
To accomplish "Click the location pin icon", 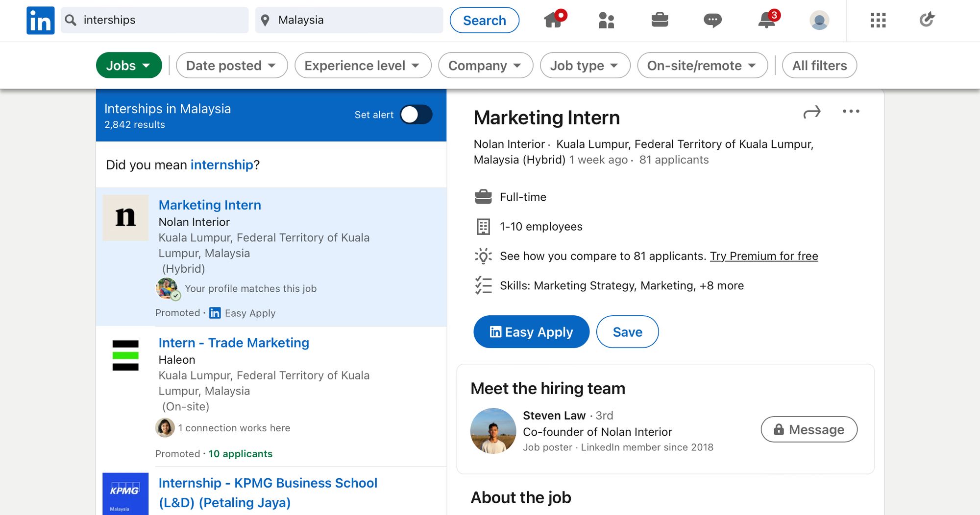I will pyautogui.click(x=265, y=20).
